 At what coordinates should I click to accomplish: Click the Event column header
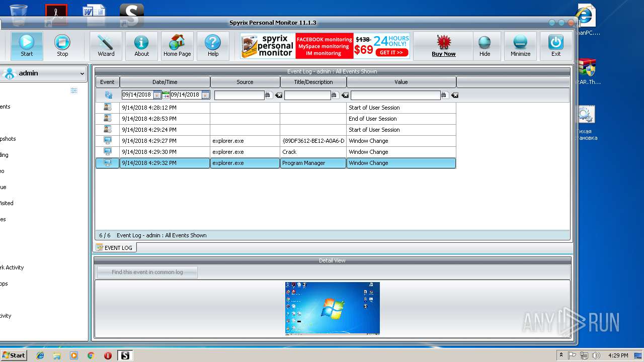click(x=107, y=82)
